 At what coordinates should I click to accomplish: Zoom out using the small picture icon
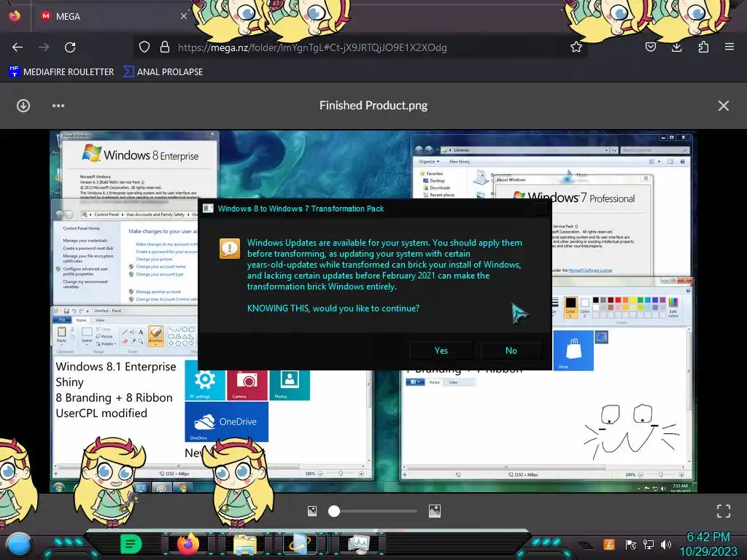312,511
